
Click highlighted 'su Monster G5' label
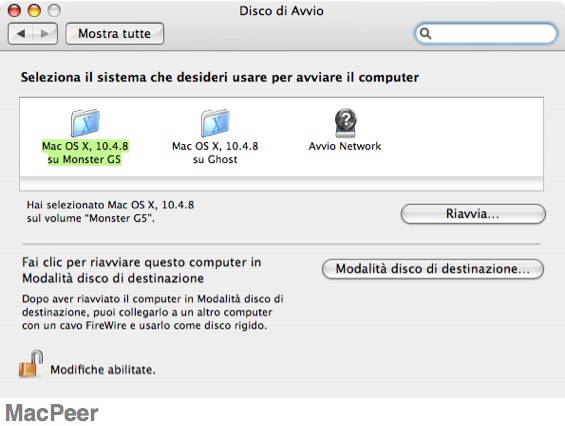pos(84,159)
